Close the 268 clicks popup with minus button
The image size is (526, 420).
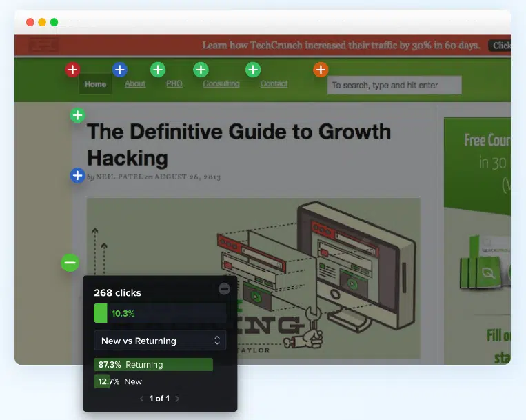pyautogui.click(x=224, y=289)
